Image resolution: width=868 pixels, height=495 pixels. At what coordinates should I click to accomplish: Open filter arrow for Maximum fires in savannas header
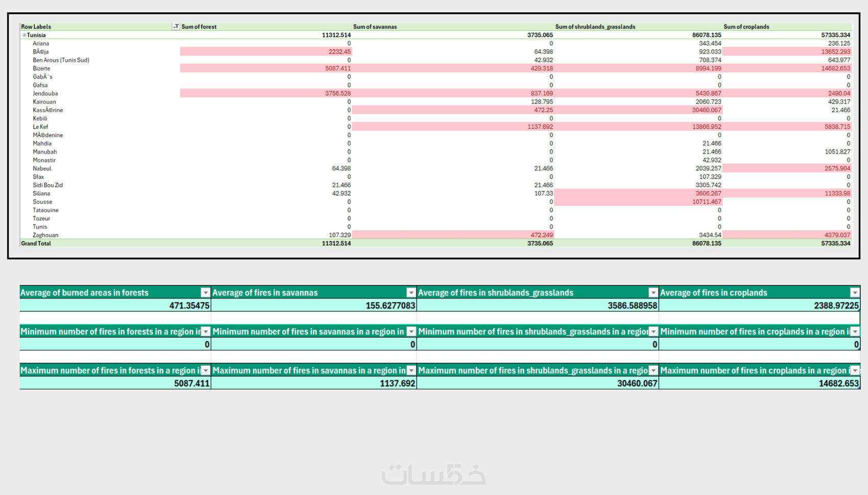[411, 370]
